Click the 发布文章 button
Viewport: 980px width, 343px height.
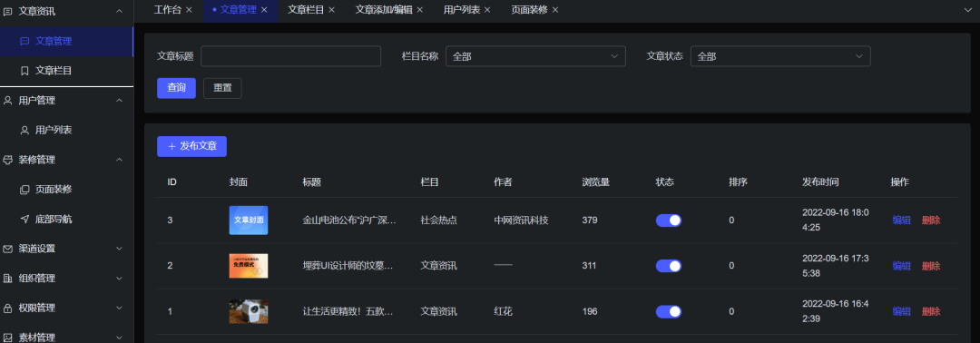click(191, 146)
